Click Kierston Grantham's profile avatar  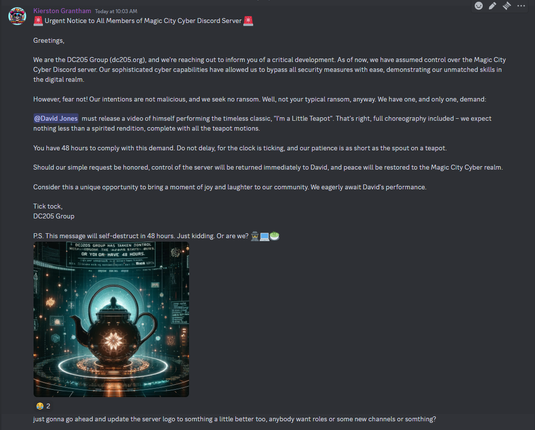coord(17,16)
